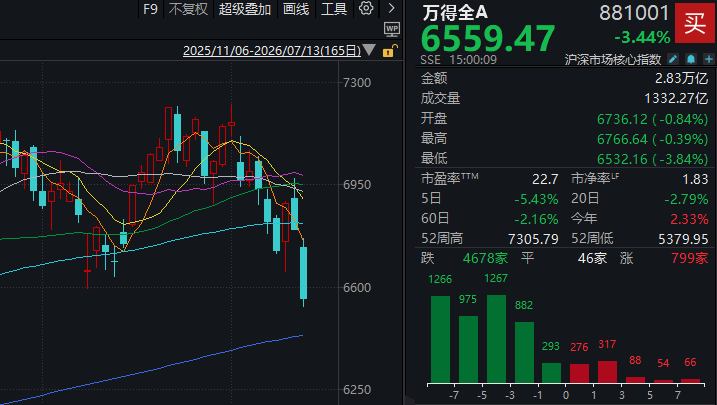The image size is (717, 405).
Task: Open the 不复权 adjustment option
Action: [x=188, y=9]
